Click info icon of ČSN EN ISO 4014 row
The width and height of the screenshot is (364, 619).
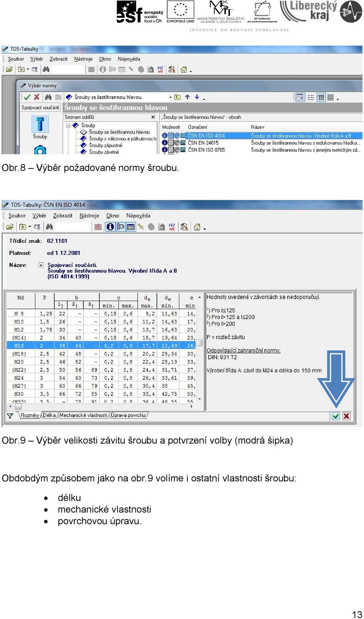[165, 136]
